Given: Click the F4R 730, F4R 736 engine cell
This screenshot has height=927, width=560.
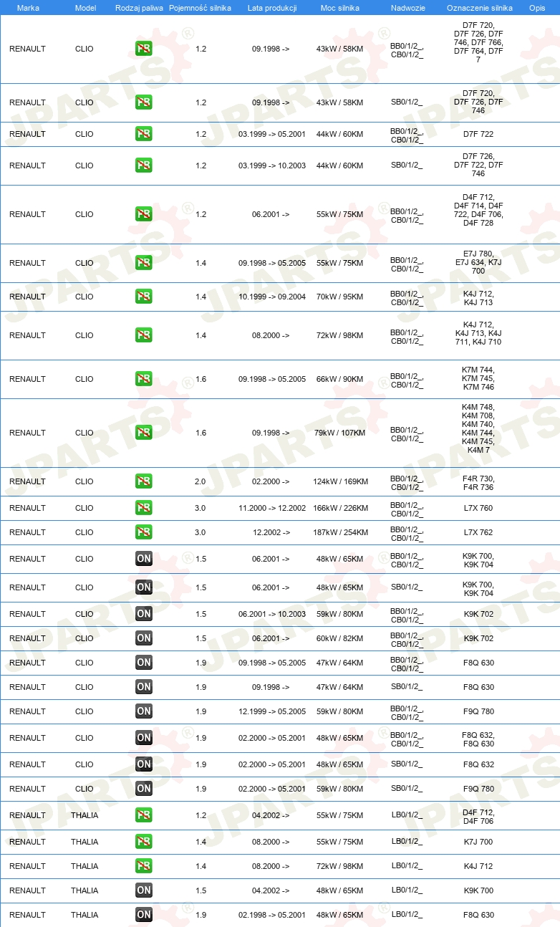Looking at the screenshot, I should tap(478, 481).
